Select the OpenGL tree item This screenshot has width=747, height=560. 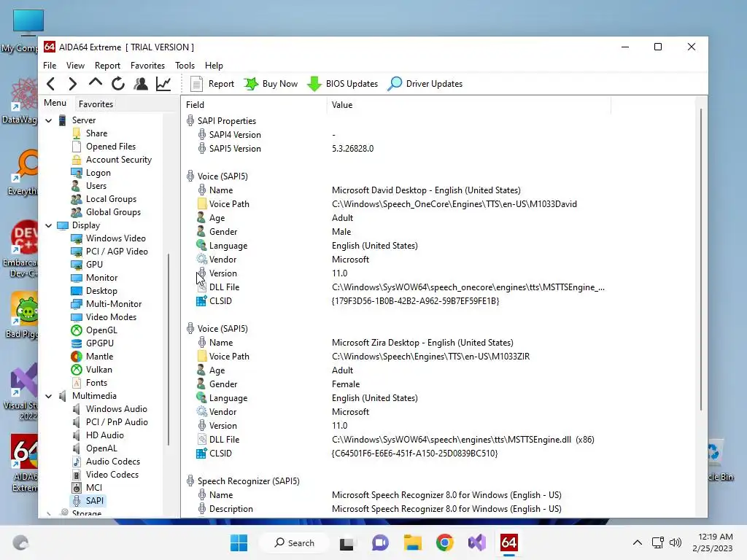101,330
